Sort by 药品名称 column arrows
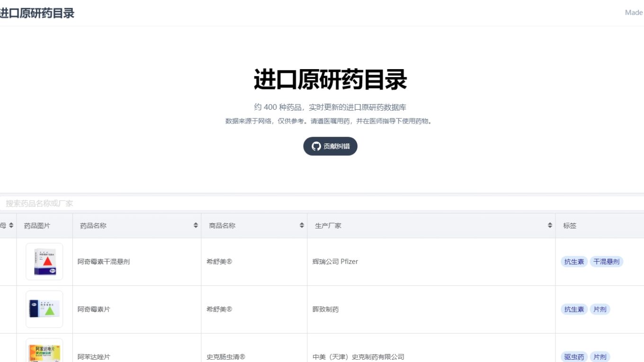644x362 pixels. click(x=196, y=226)
